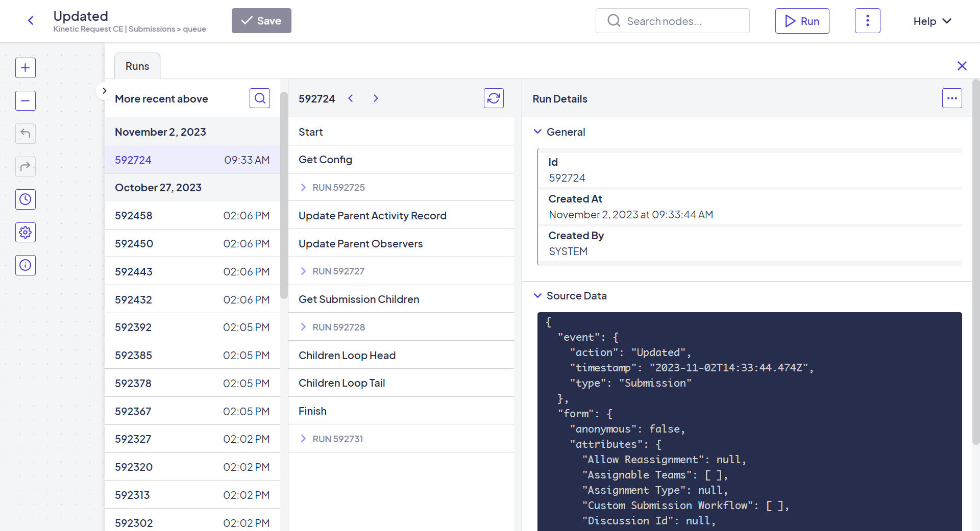The width and height of the screenshot is (980, 531).
Task: Select run 592724 at 09:33 AM
Action: (192, 160)
